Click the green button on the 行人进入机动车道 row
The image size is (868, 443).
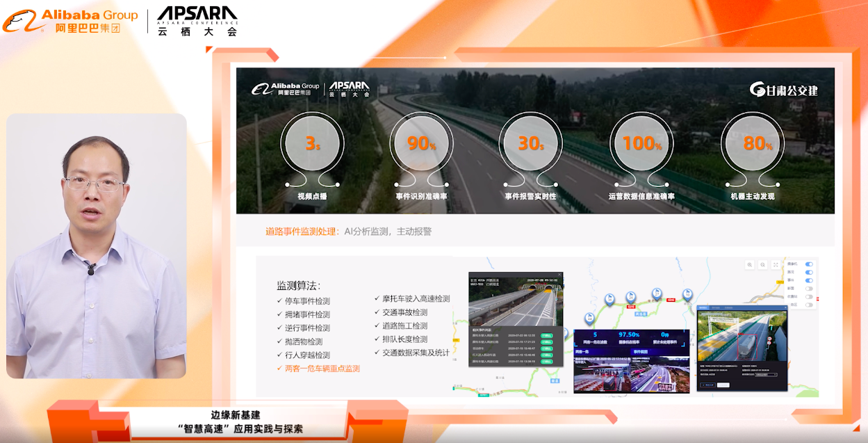coord(547,355)
